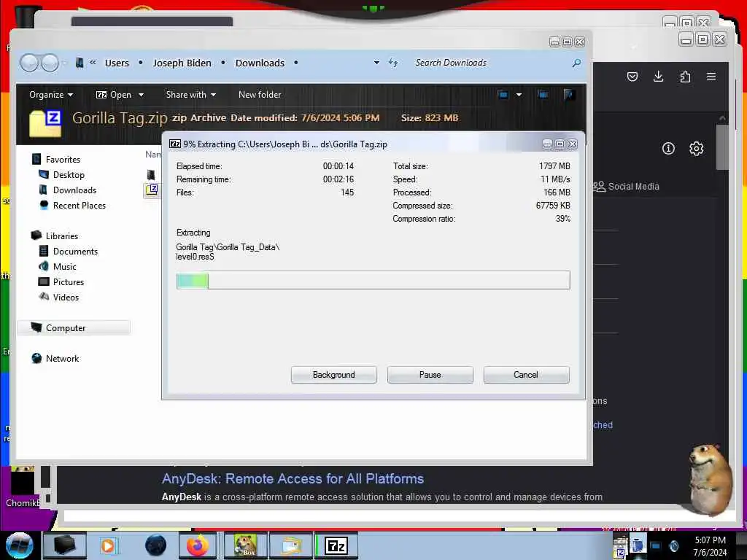Select Libraries in navigation pane

point(55,236)
